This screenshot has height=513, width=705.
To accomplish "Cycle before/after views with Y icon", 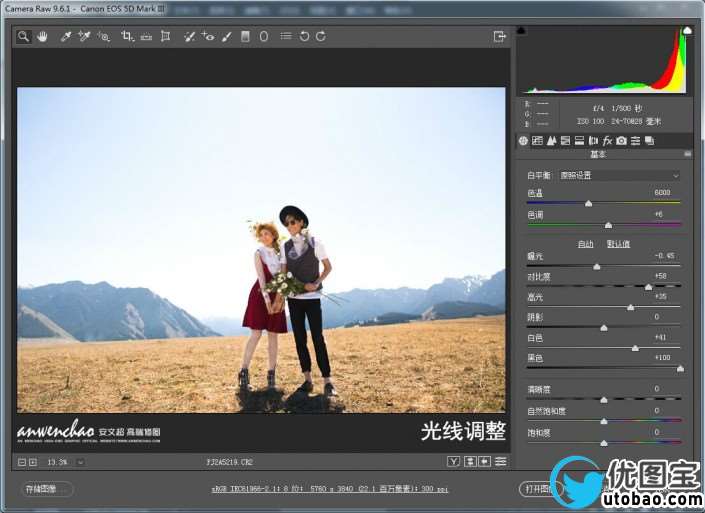I will click(x=453, y=461).
